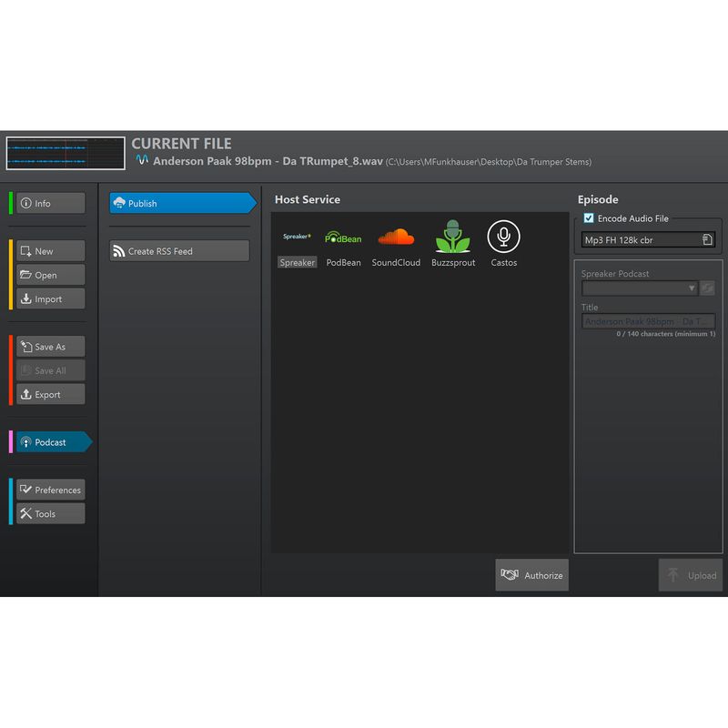Click the CURRENT FILE heading

(x=181, y=144)
